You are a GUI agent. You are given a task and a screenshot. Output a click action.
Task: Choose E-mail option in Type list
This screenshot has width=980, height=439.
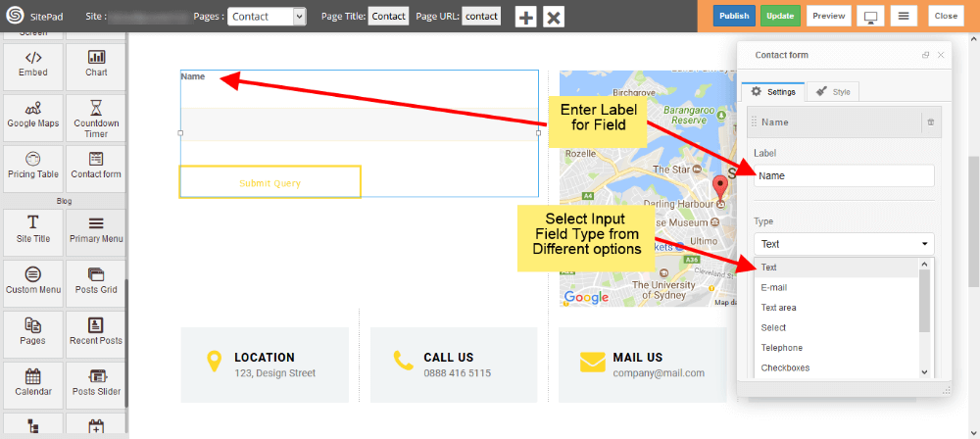(x=837, y=288)
